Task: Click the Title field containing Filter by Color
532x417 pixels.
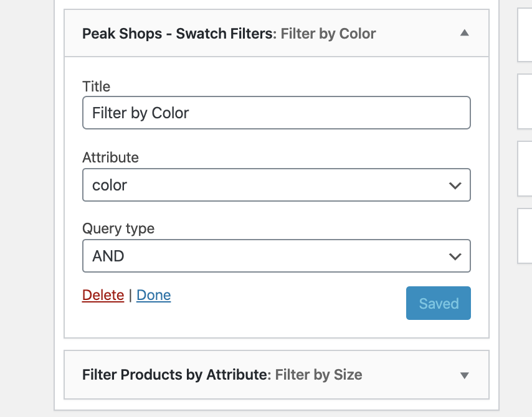Action: pos(276,113)
